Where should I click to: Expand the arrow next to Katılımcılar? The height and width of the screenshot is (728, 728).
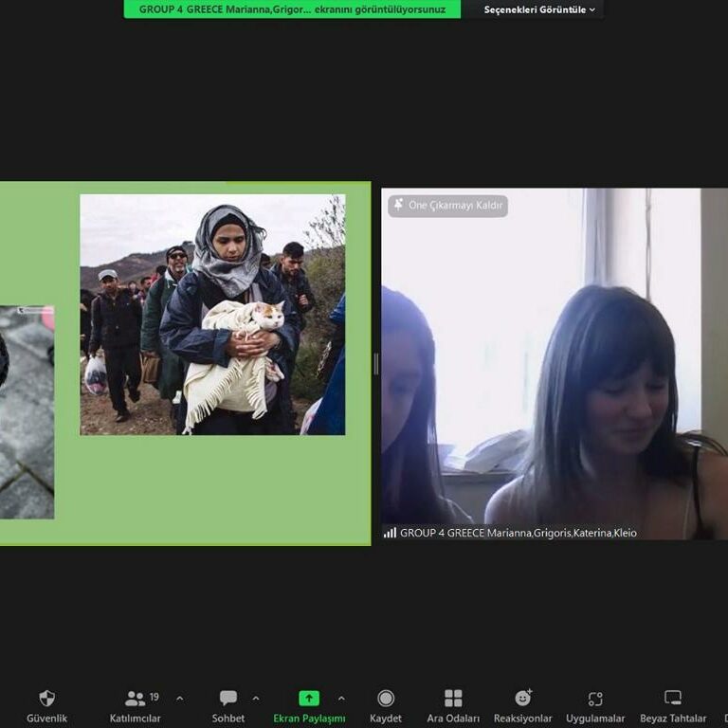180,699
